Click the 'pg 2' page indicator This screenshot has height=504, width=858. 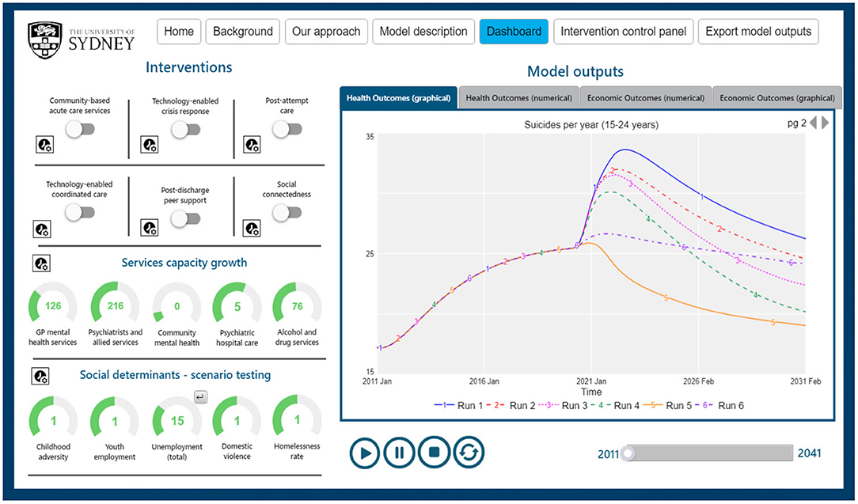(x=797, y=123)
